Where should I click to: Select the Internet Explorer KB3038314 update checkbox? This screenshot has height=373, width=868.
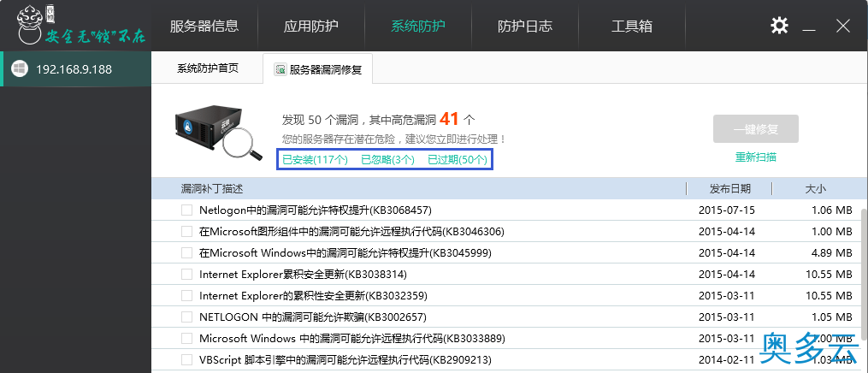[187, 275]
